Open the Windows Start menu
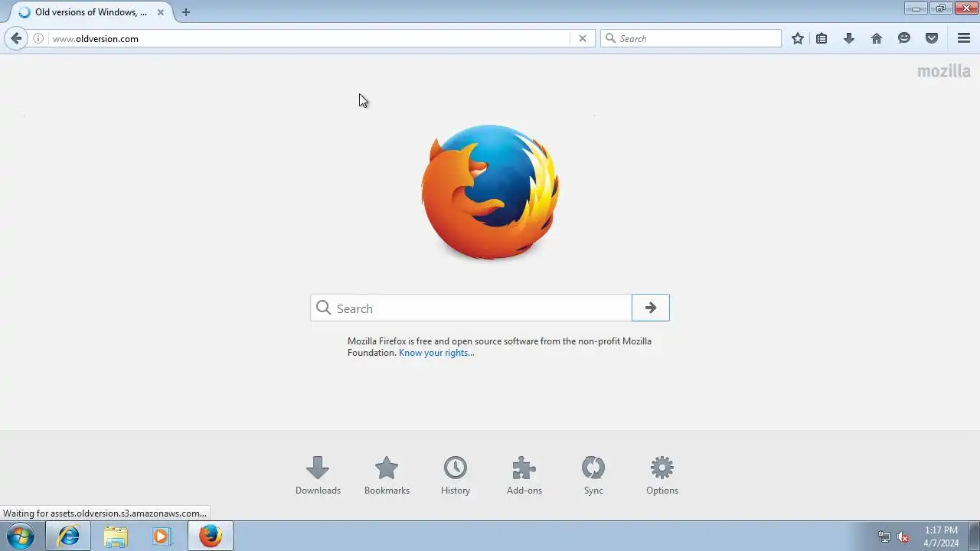980x551 pixels. coord(21,536)
